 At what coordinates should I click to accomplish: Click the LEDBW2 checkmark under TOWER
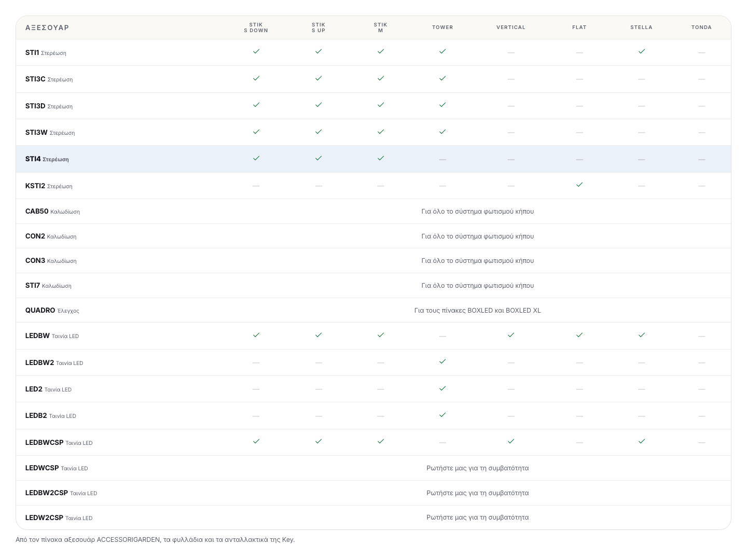point(442,361)
